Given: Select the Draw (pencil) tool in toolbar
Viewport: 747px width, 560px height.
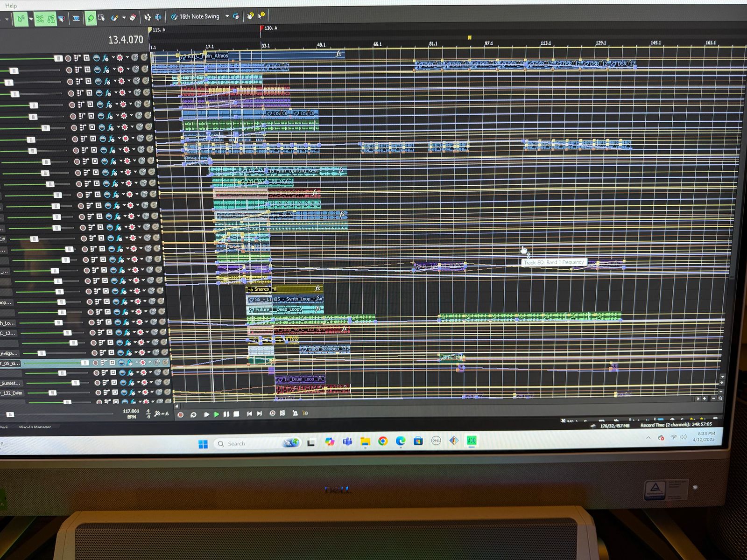Looking at the screenshot, I should [x=91, y=18].
